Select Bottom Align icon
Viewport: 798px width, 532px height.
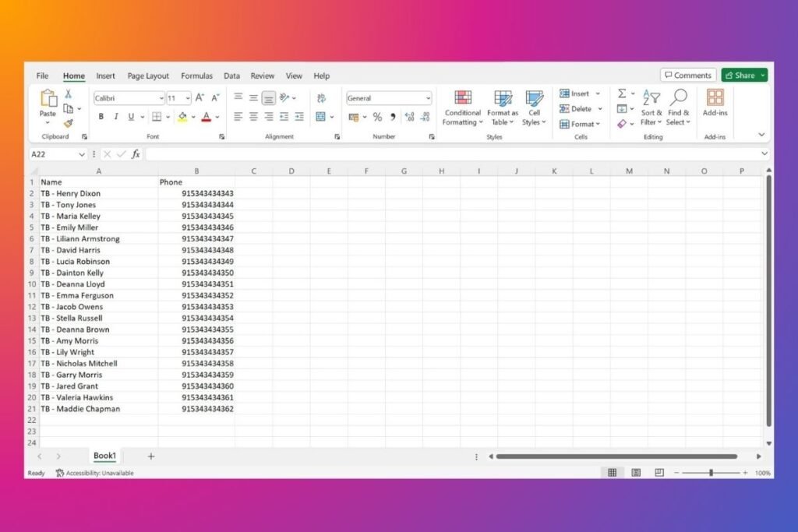click(x=269, y=97)
